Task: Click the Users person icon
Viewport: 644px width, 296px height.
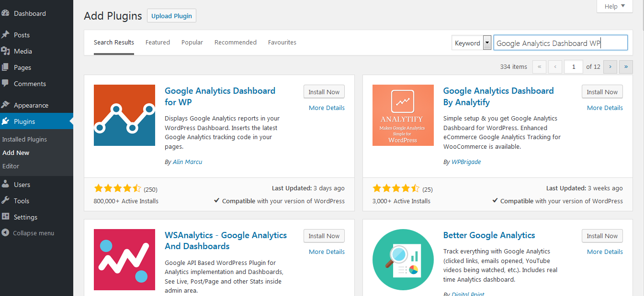Action: tap(5, 185)
